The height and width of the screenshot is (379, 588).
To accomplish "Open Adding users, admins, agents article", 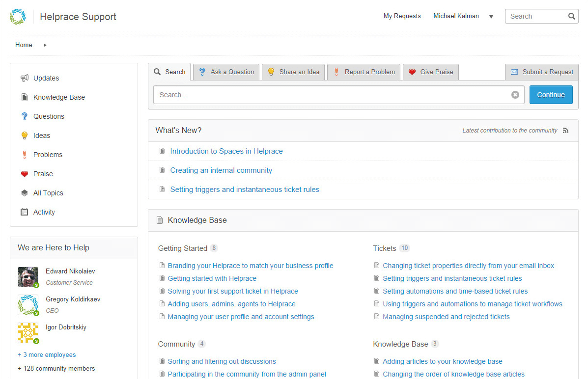I will [x=231, y=304].
